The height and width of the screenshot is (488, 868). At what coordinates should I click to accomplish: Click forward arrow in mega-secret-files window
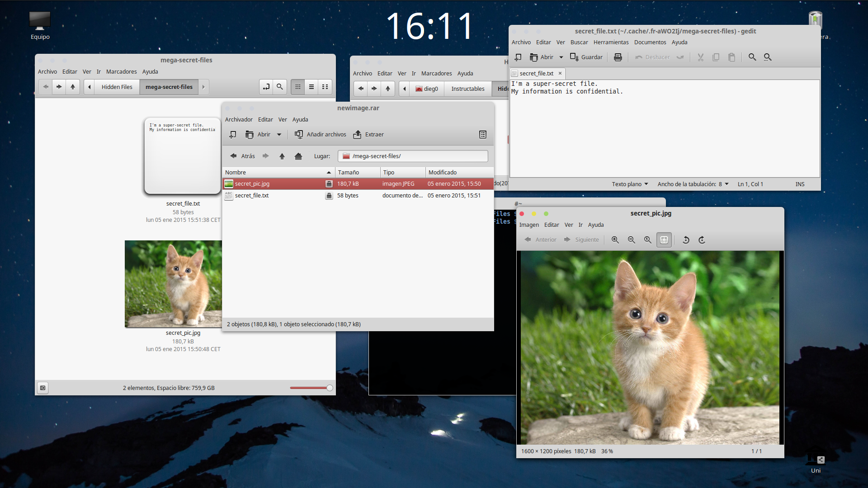[x=59, y=87]
